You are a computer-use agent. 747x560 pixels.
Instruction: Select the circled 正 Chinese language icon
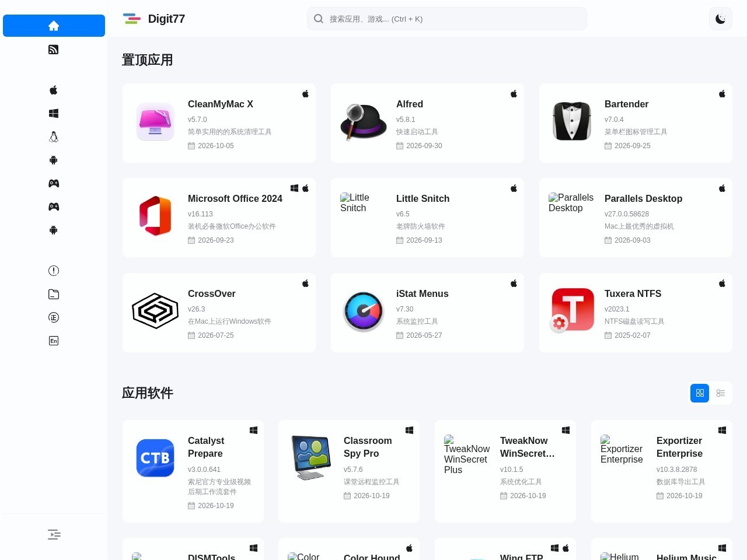pos(54,317)
